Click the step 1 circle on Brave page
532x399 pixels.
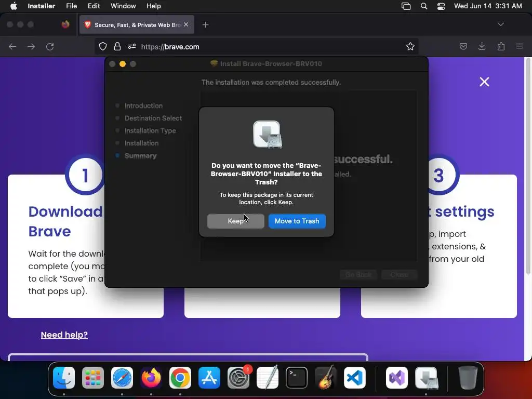point(85,175)
